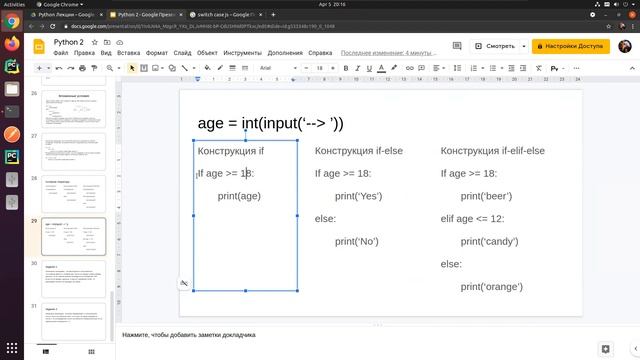The height and width of the screenshot is (360, 640).
Task: Click the Highlight color marker icon
Action: pyautogui.click(x=394, y=68)
